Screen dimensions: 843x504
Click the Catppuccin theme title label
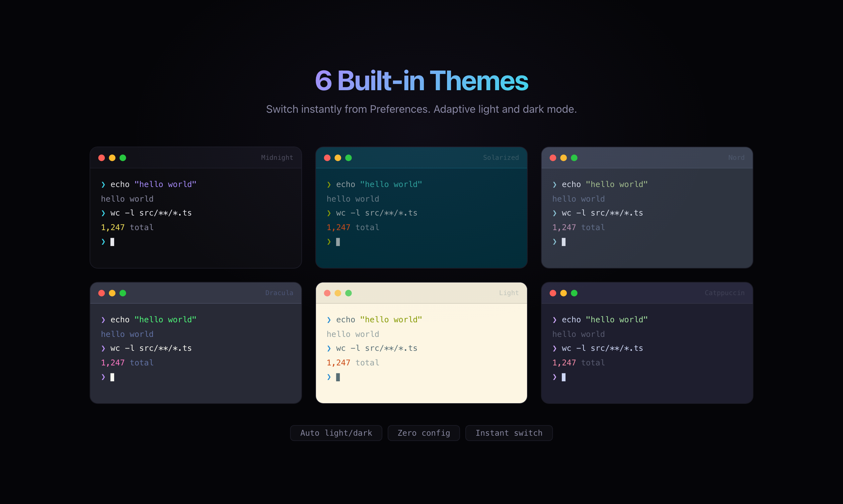pyautogui.click(x=725, y=293)
